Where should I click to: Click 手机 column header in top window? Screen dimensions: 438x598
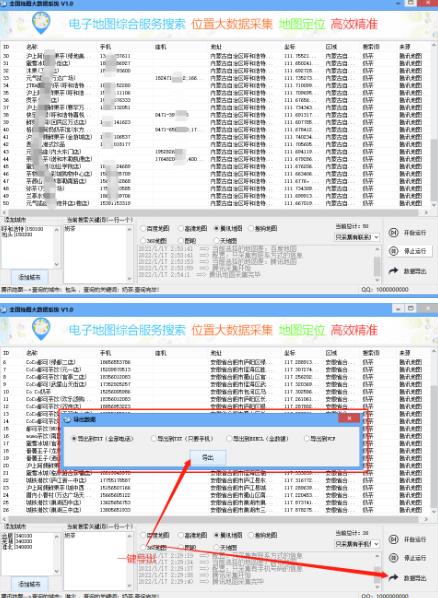point(105,47)
